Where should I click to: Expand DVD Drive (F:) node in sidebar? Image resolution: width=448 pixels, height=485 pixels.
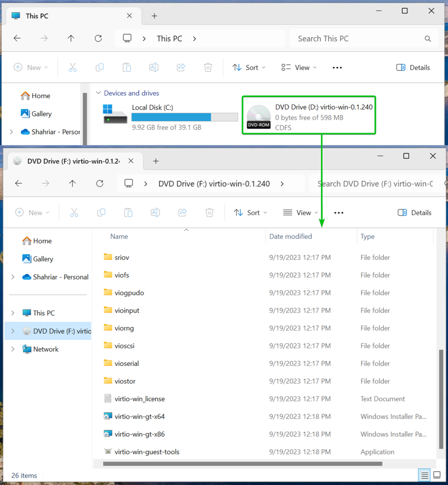click(13, 331)
